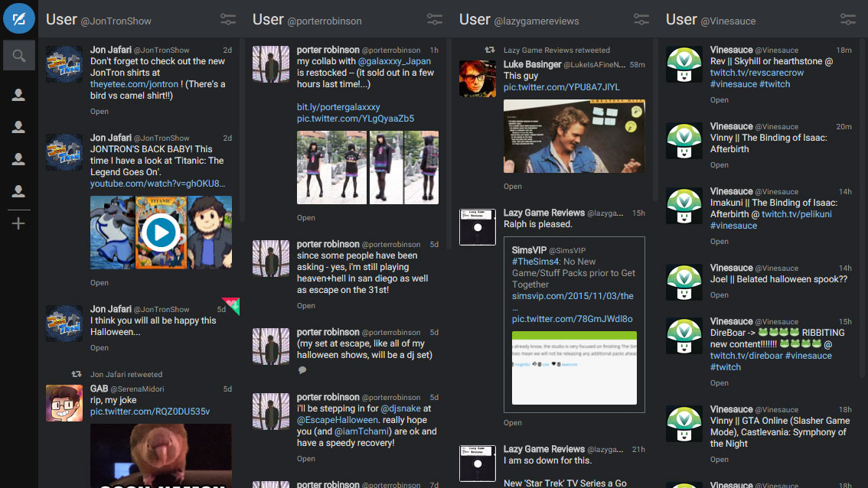
Task: Open GAB rip my joke image
Action: point(161,456)
